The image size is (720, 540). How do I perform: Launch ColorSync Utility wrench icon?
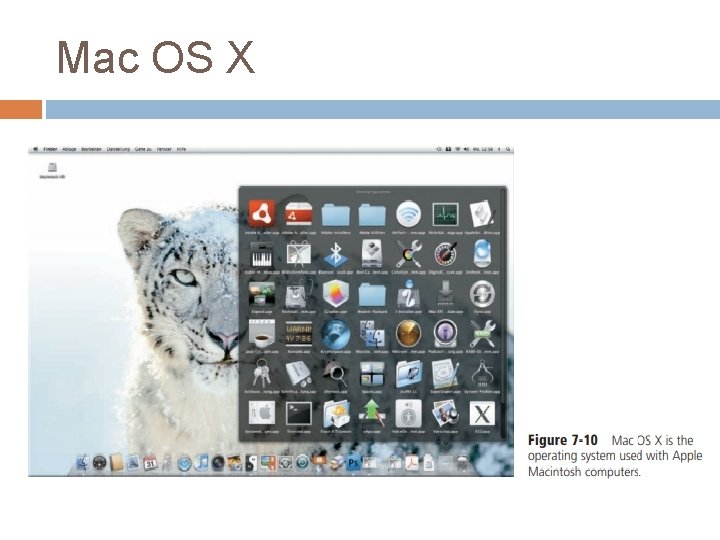409,254
